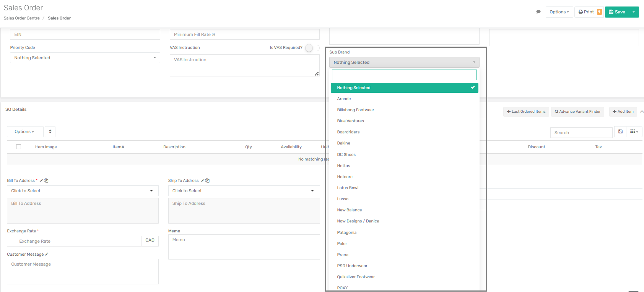The image size is (644, 292).
Task: Select Dakine option
Action: pos(343,143)
